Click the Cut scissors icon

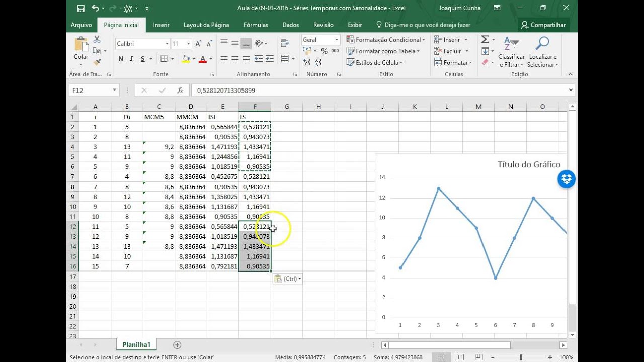tap(97, 39)
